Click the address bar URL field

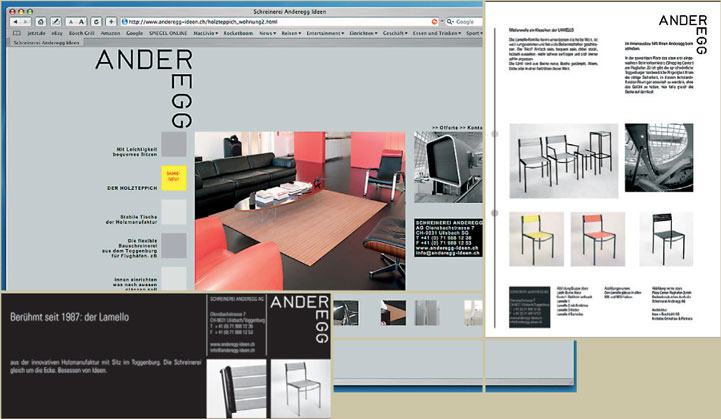click(x=280, y=22)
